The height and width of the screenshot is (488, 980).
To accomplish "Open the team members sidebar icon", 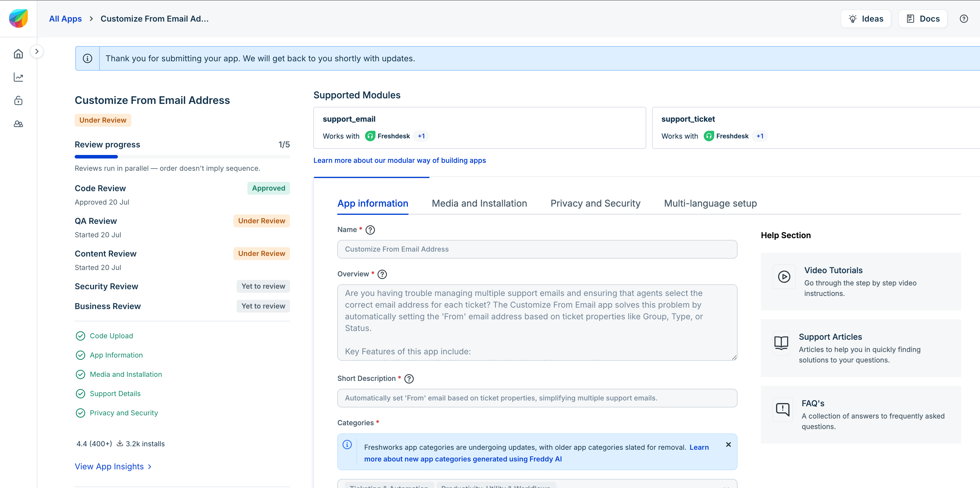I will click(x=18, y=124).
